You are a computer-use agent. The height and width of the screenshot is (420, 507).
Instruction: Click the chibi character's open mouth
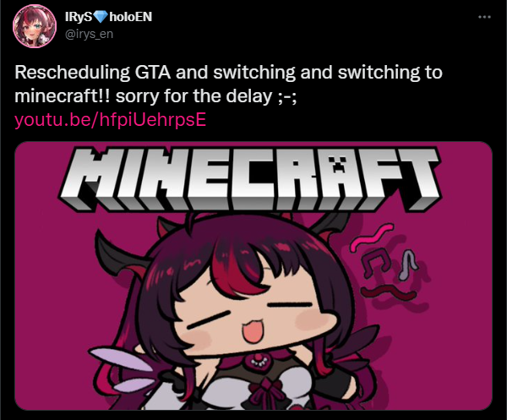click(x=253, y=331)
